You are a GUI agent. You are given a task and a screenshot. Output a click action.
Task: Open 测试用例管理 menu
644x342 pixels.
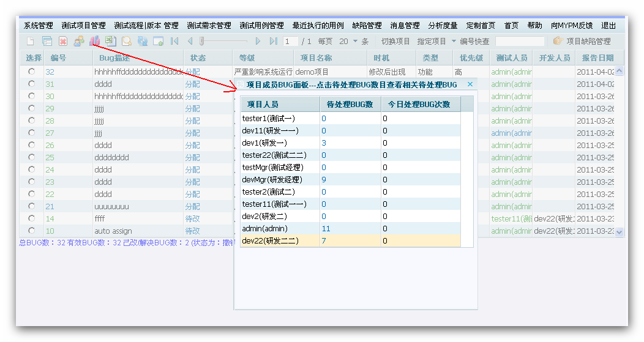tap(261, 26)
